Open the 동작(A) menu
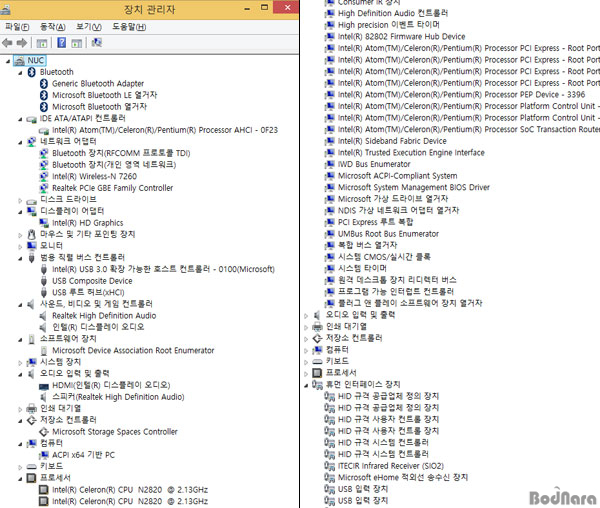Screen dimensions: 600x508 [53, 27]
